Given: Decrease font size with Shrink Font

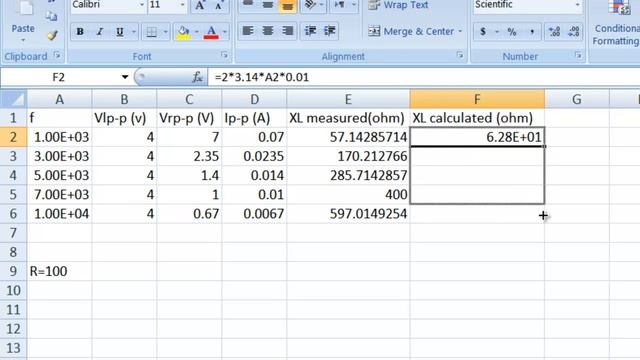Looking at the screenshot, I should tap(218, 6).
